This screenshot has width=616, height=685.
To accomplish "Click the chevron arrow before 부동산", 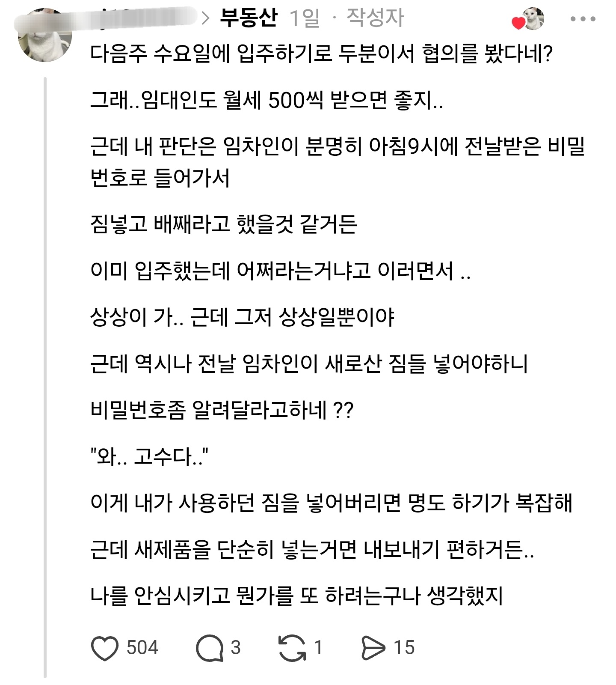I will pyautogui.click(x=206, y=18).
